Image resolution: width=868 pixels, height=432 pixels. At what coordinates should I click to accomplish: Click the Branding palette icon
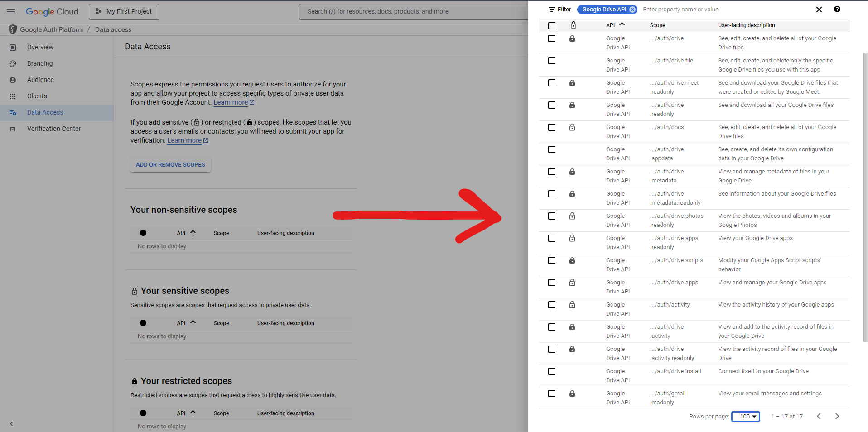point(13,64)
